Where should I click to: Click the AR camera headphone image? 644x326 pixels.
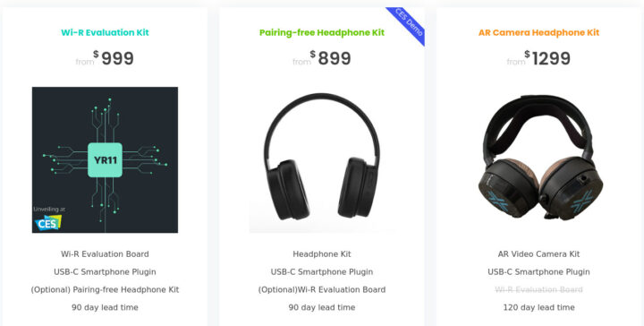[538, 159]
